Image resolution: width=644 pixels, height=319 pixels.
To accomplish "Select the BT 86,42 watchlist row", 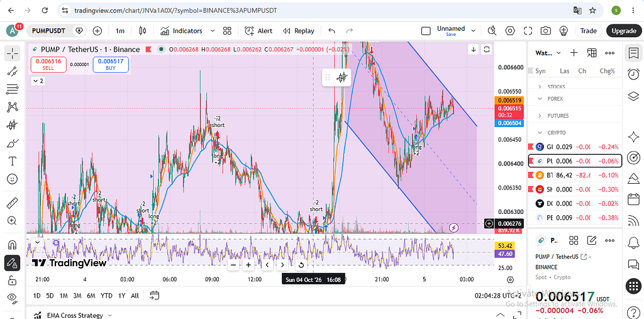I will click(575, 175).
